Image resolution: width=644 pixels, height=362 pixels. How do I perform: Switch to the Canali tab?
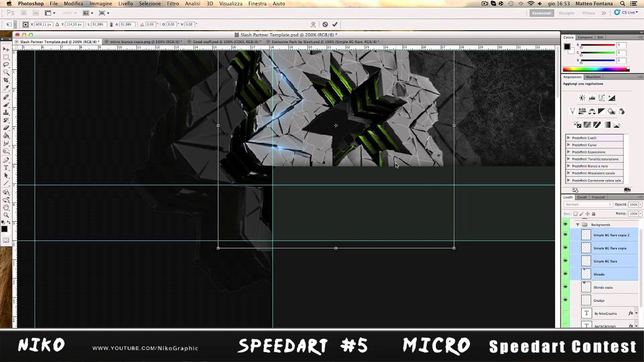[583, 197]
